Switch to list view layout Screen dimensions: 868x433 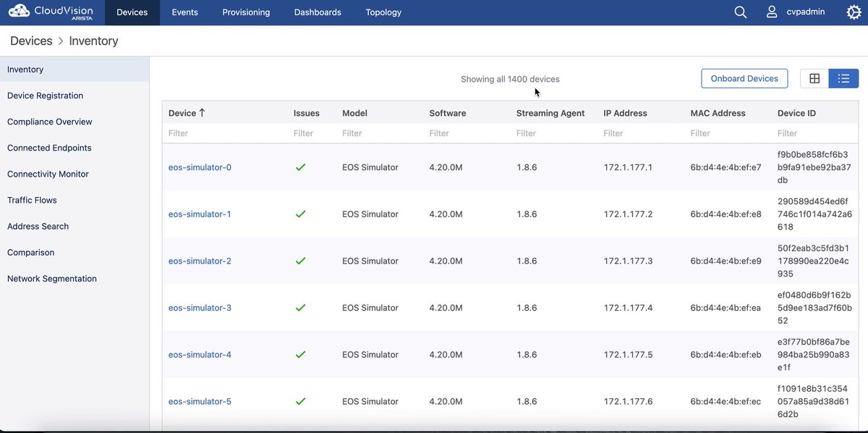(x=843, y=78)
